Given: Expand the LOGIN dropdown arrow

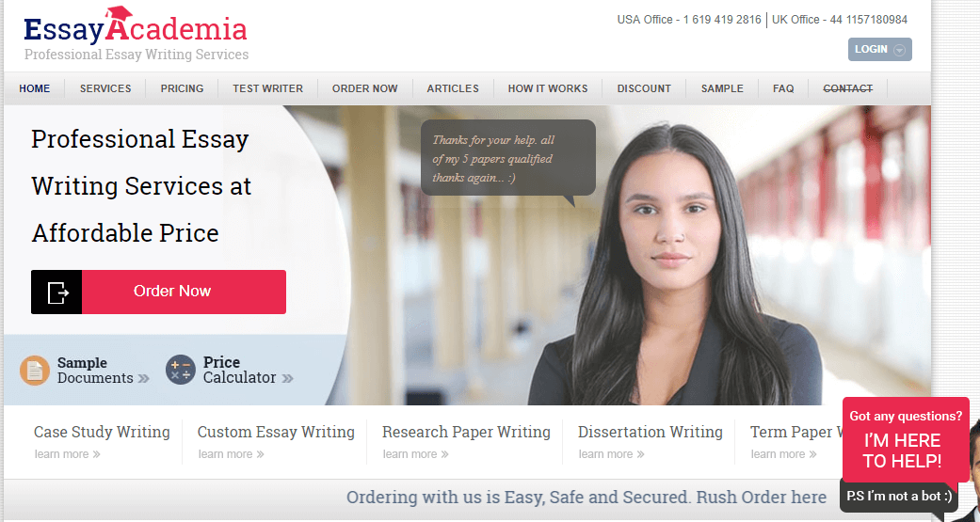Looking at the screenshot, I should tap(899, 50).
